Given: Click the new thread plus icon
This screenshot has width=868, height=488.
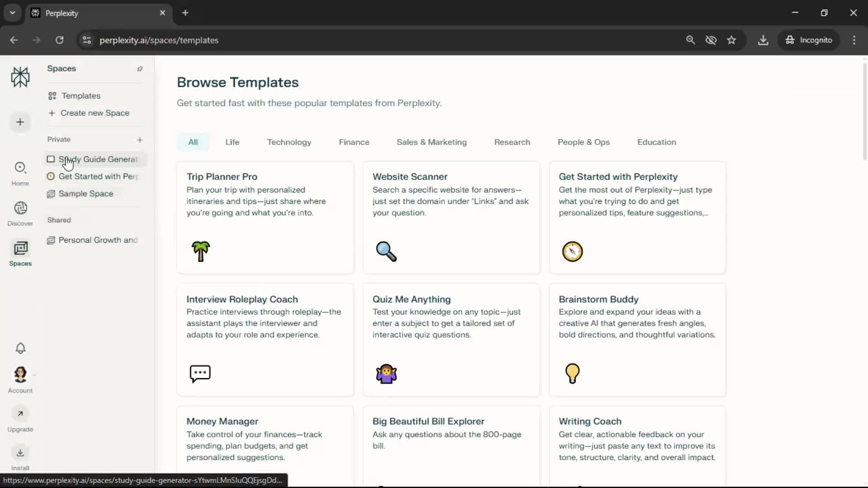Looking at the screenshot, I should (20, 122).
